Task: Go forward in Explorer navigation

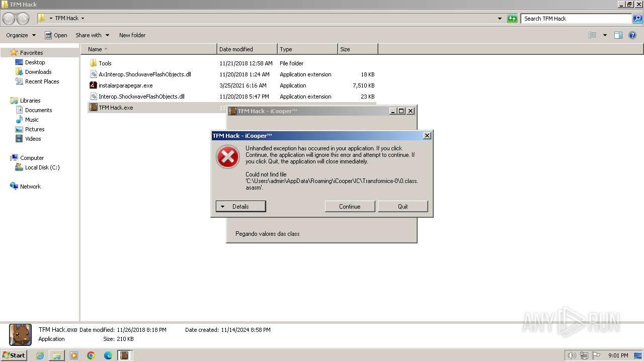Action: 23,19
